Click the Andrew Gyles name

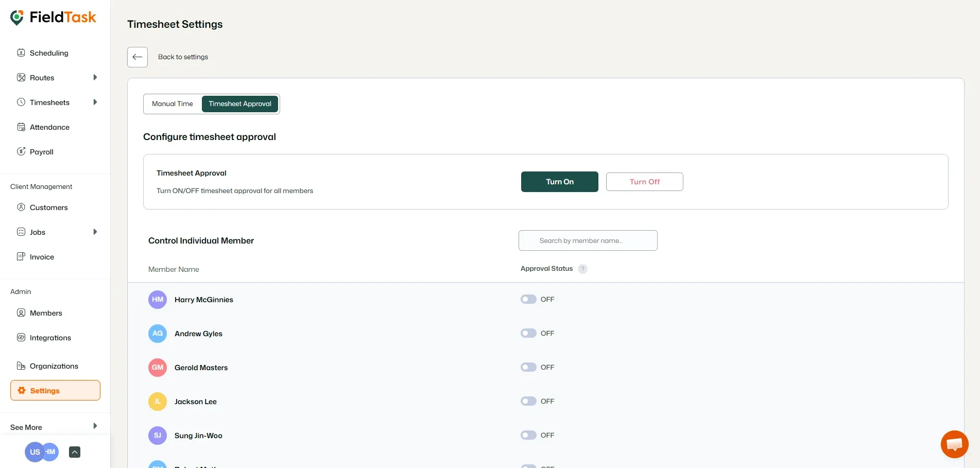click(198, 334)
